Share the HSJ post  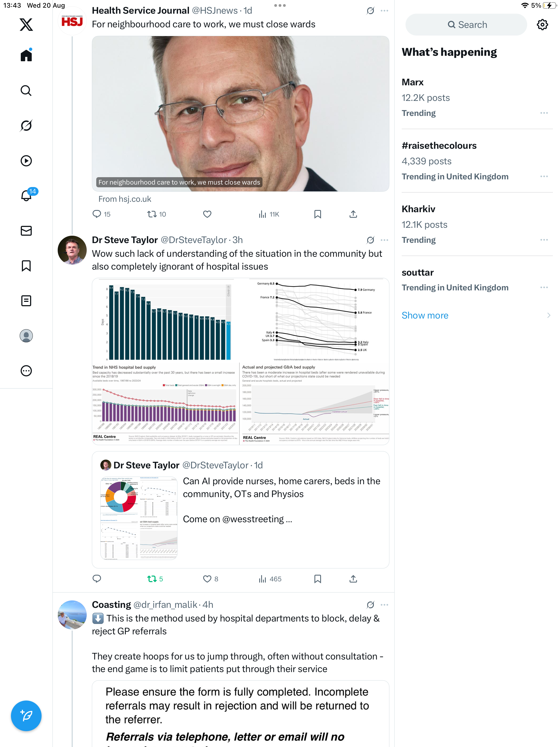click(x=353, y=214)
